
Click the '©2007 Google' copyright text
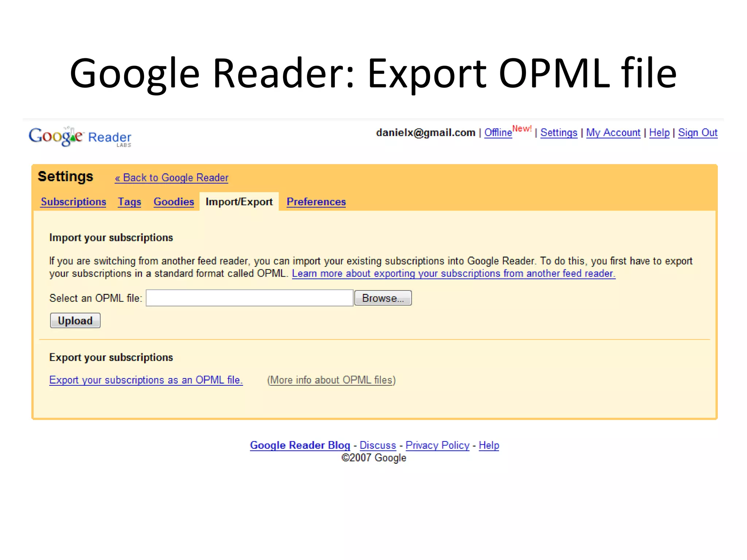(x=373, y=458)
